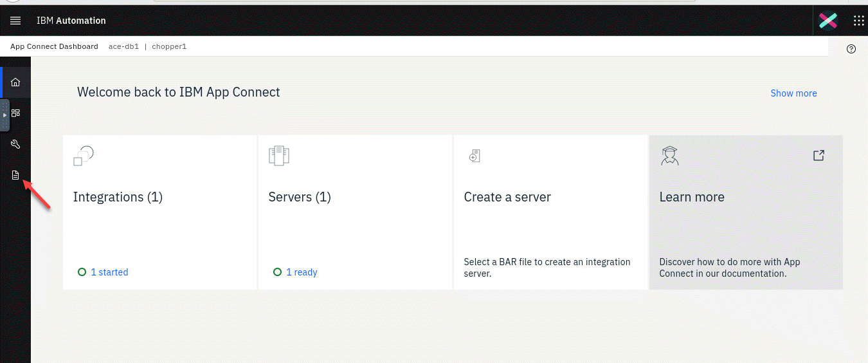Open the BAR files document icon in the sidebar
The height and width of the screenshot is (363, 868).
[x=15, y=175]
